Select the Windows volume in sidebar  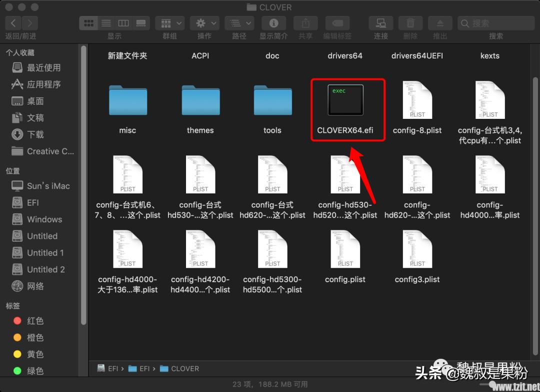click(x=44, y=219)
